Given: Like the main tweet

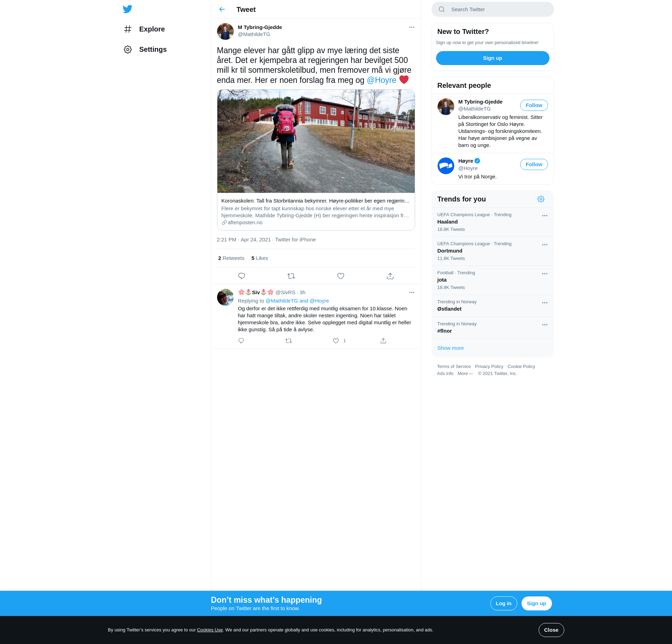Looking at the screenshot, I should pos(341,276).
